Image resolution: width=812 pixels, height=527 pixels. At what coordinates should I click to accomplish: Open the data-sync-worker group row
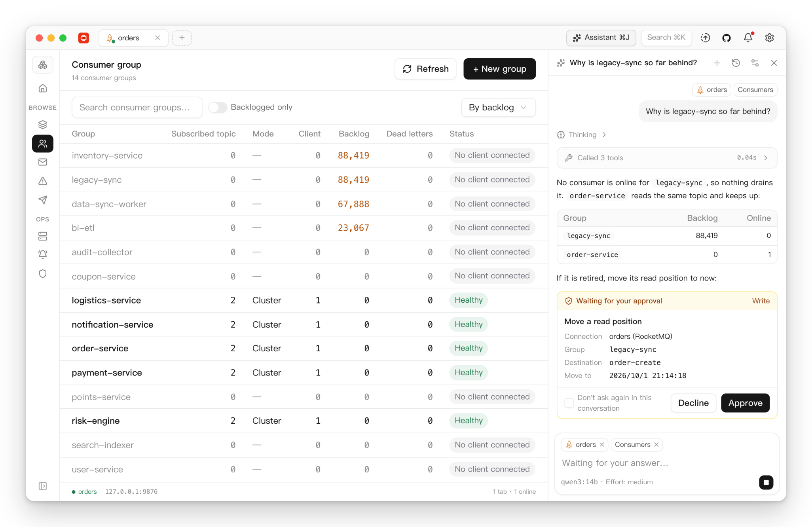click(x=304, y=204)
